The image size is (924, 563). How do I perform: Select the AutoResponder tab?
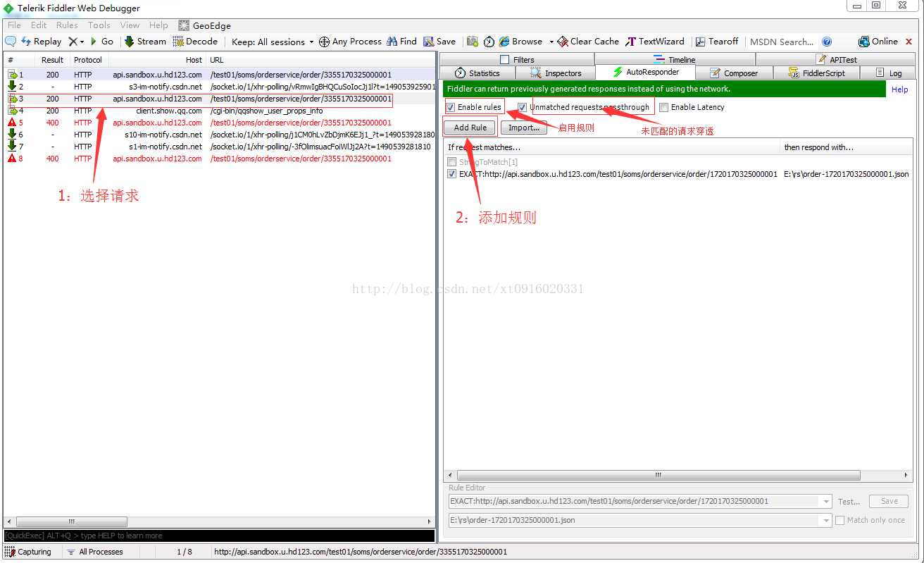[645, 73]
